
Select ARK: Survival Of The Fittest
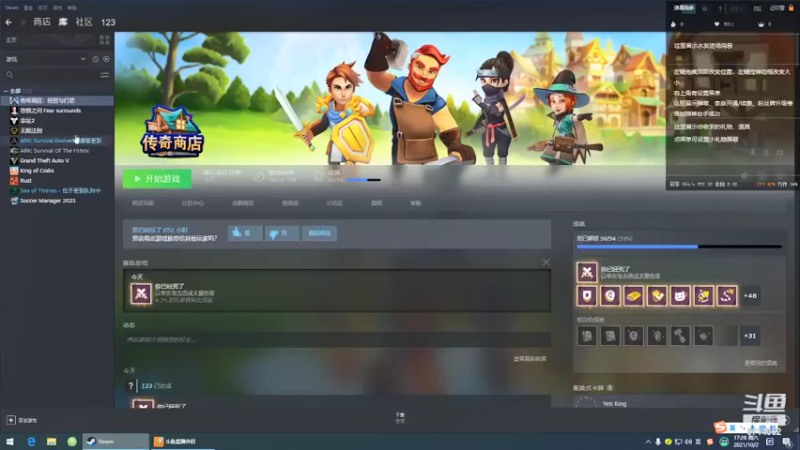[57, 151]
